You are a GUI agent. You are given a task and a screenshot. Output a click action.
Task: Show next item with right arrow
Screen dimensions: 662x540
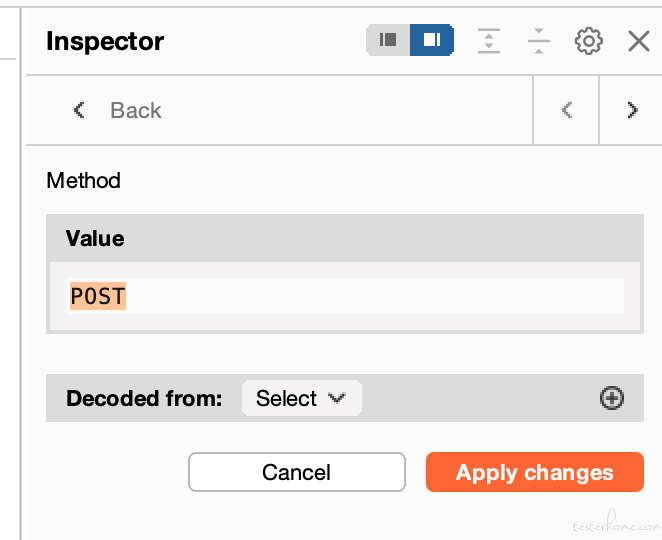pyautogui.click(x=632, y=110)
